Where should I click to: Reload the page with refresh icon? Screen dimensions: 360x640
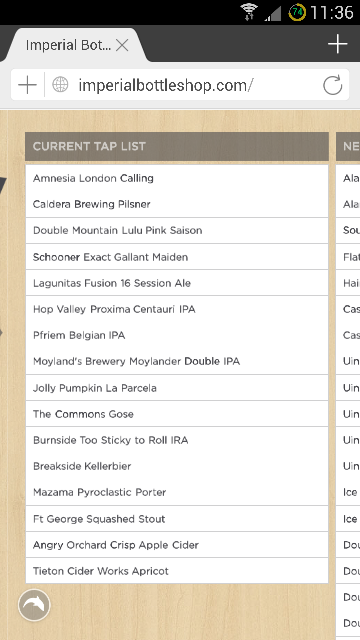[332, 85]
